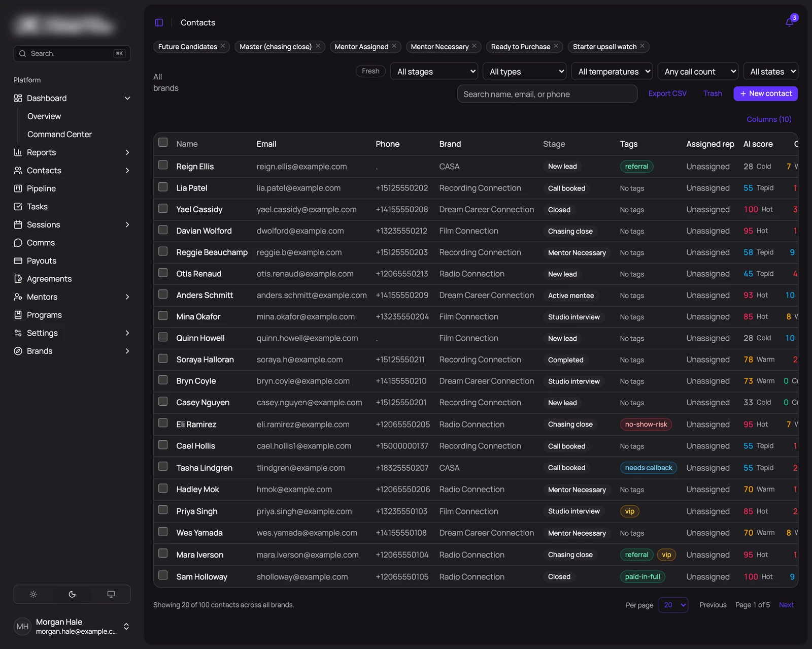
Task: Click the Tasks checkmark icon
Action: 18,207
